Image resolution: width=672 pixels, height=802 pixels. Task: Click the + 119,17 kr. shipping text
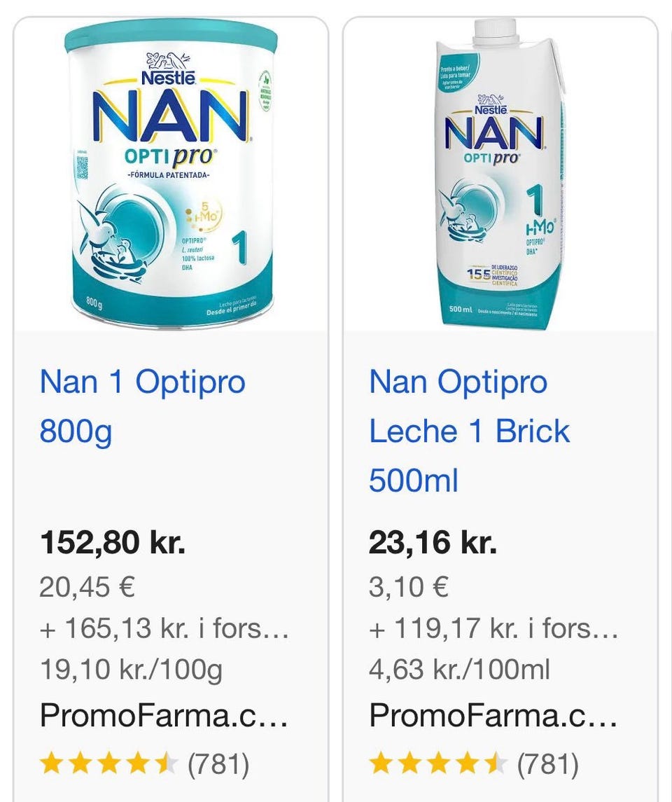(x=493, y=629)
